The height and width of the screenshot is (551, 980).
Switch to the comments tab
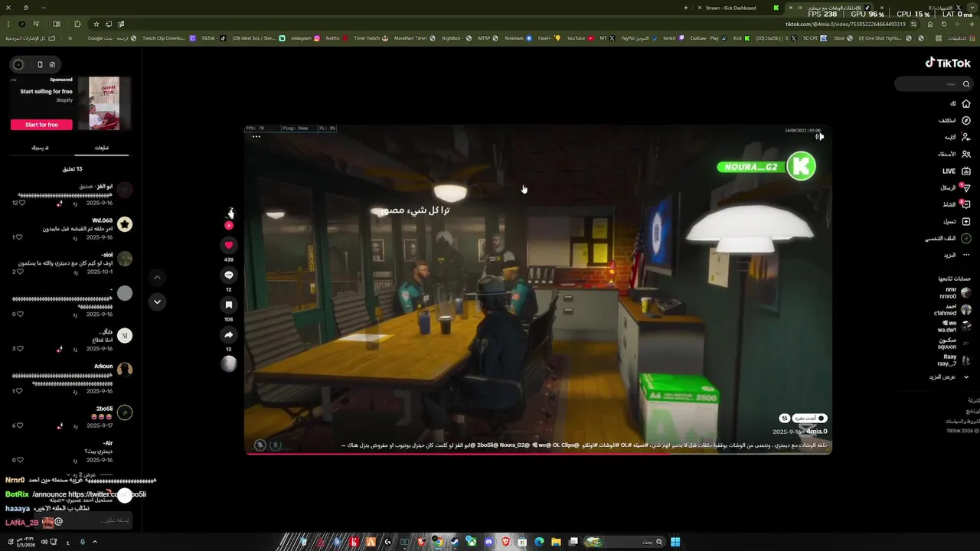[101, 148]
